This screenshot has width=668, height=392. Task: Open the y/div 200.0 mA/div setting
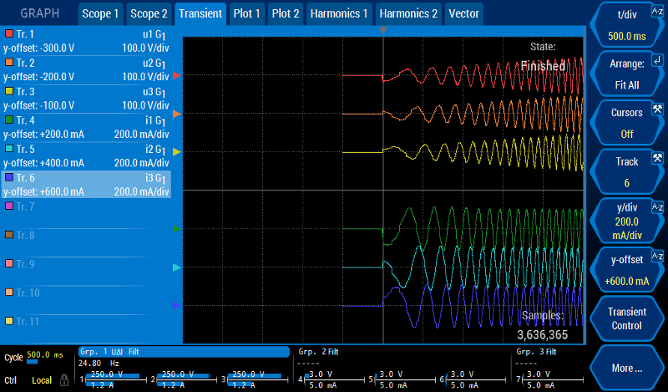coord(627,221)
